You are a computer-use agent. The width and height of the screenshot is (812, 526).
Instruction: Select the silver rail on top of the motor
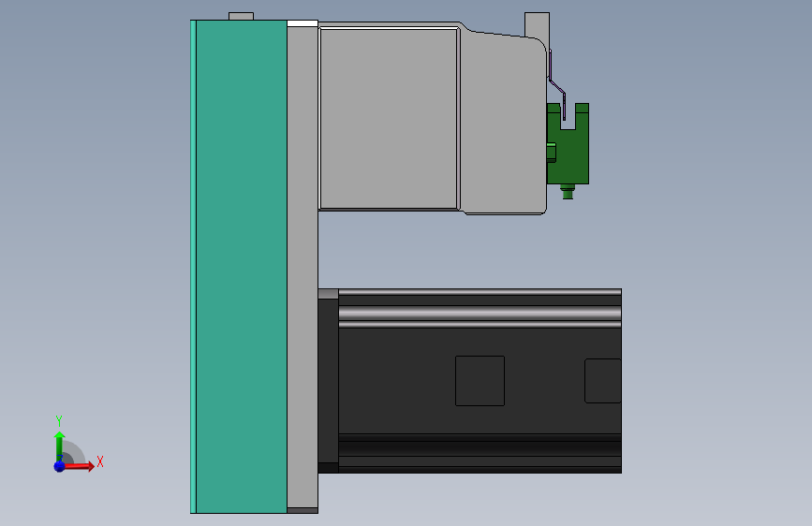[480, 313]
